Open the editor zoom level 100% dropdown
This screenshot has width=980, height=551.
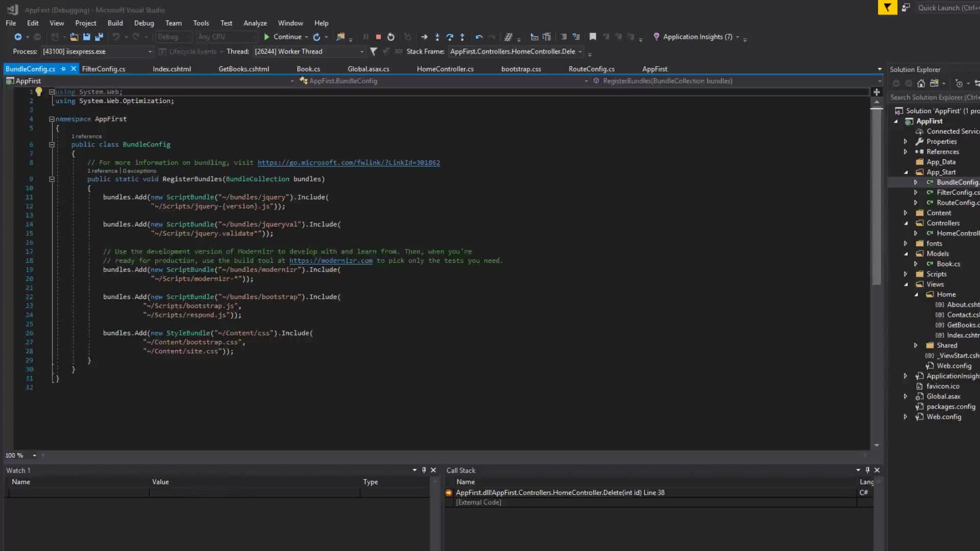coord(35,456)
